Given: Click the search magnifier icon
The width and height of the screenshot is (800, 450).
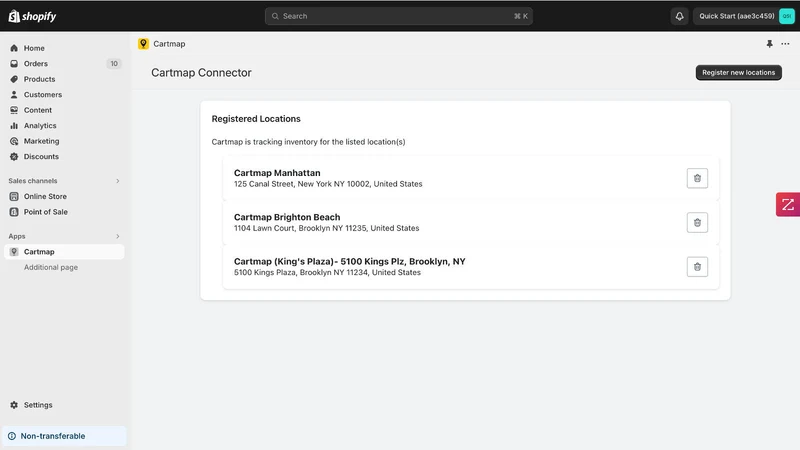Looking at the screenshot, I should coord(275,16).
